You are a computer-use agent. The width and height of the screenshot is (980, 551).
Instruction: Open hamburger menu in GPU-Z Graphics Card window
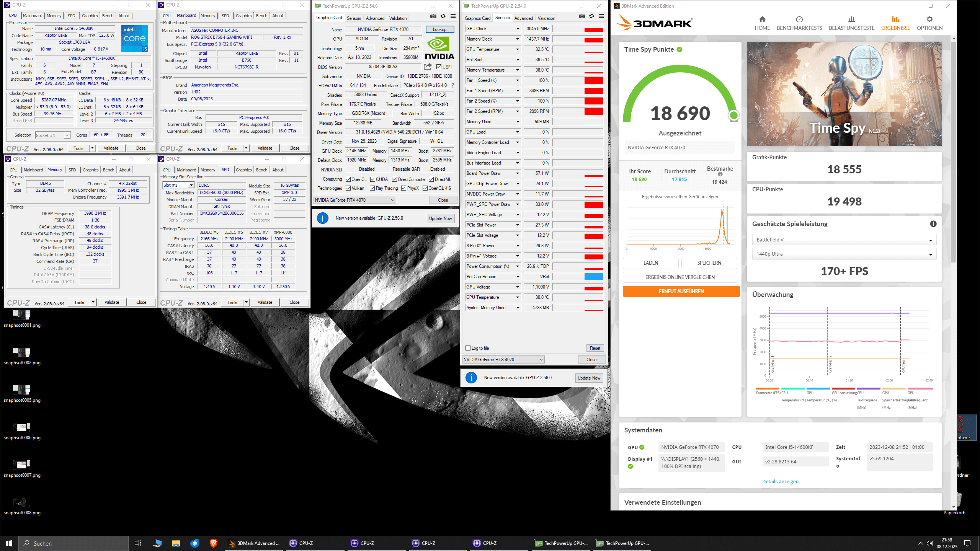point(453,16)
